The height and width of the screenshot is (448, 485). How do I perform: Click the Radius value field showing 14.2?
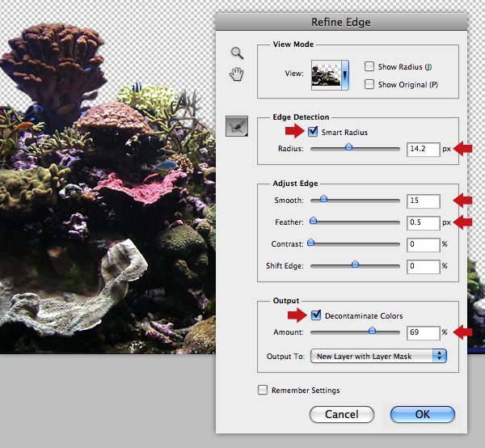point(423,149)
